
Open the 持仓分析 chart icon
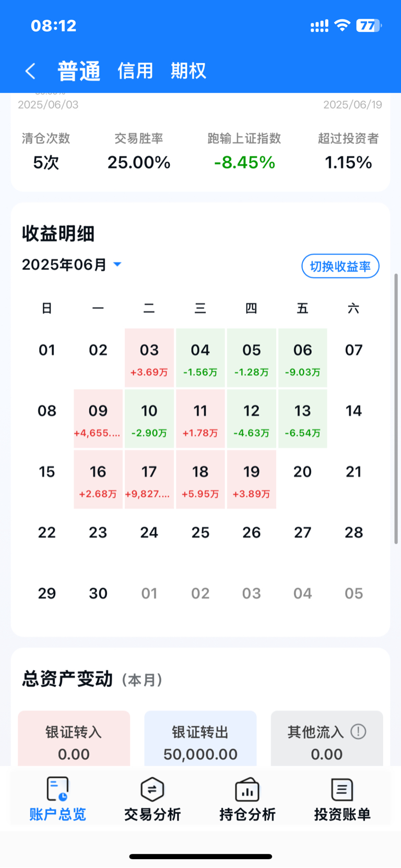click(x=247, y=789)
